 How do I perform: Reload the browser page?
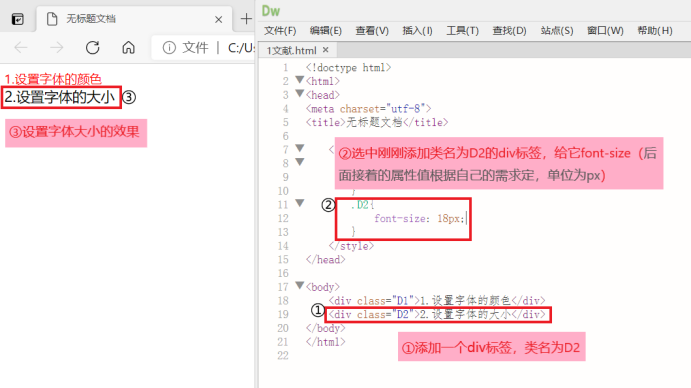[x=93, y=48]
